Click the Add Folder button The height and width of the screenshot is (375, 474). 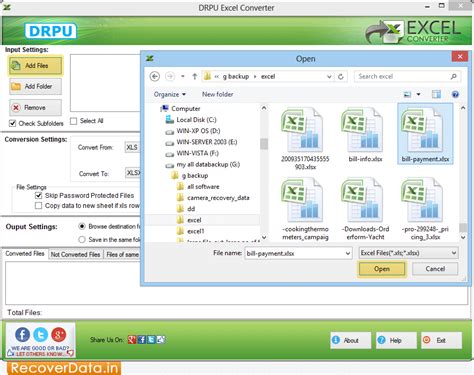pos(35,86)
